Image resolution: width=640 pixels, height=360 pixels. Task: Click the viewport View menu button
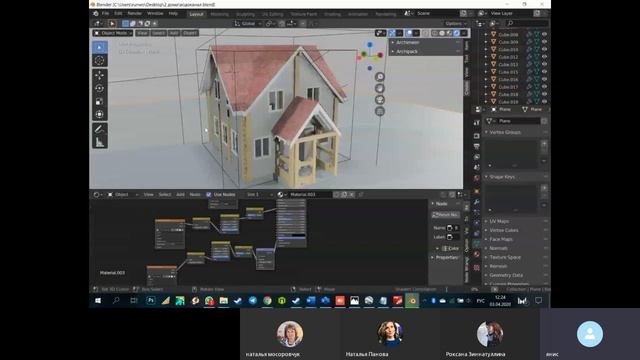(142, 33)
